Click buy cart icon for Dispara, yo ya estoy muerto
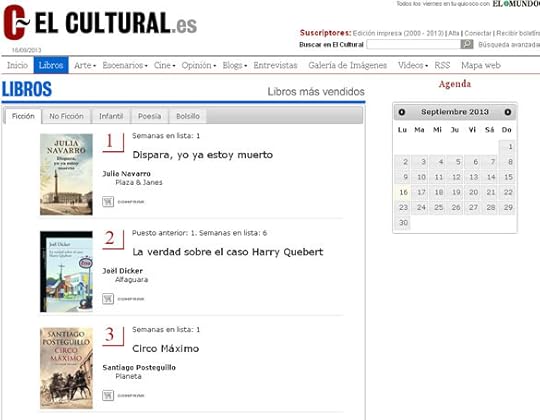This screenshot has height=420, width=540. coord(108,201)
